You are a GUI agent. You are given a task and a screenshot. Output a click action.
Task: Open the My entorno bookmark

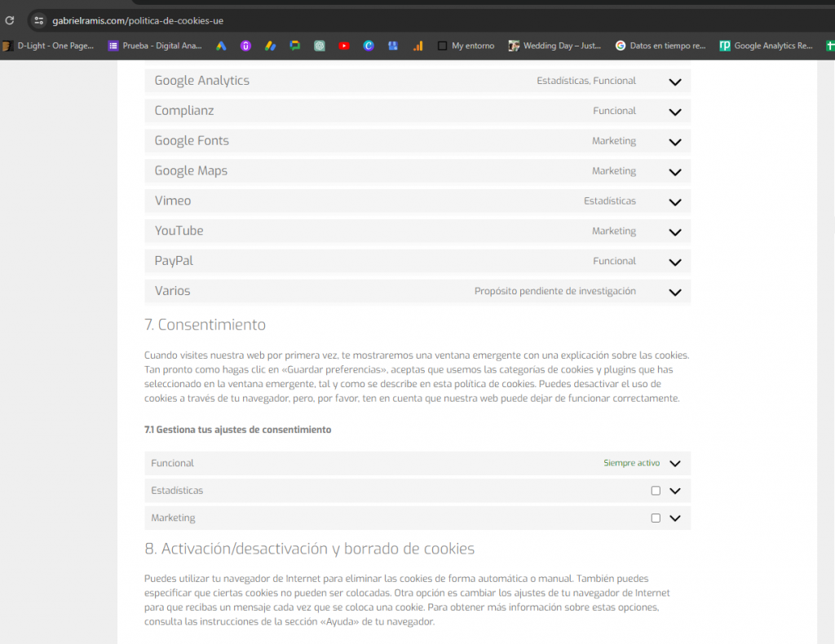click(465, 46)
